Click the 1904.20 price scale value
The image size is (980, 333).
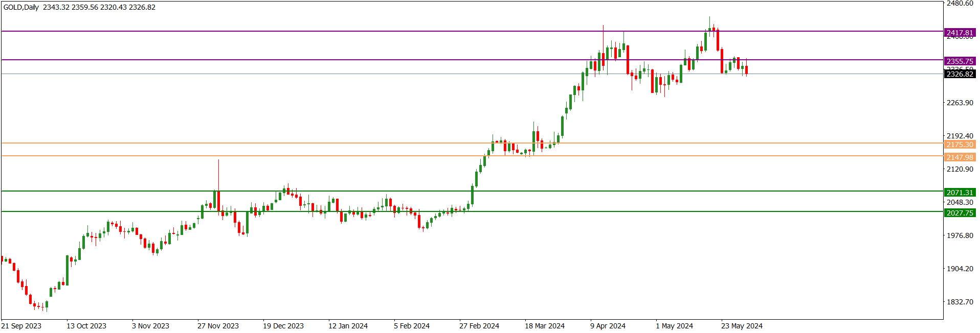coord(960,269)
